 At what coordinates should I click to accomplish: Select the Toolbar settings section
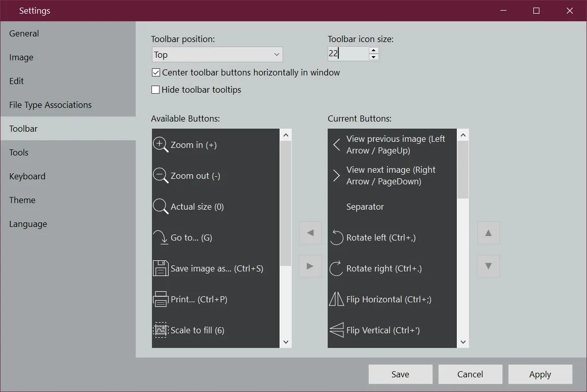(x=68, y=129)
